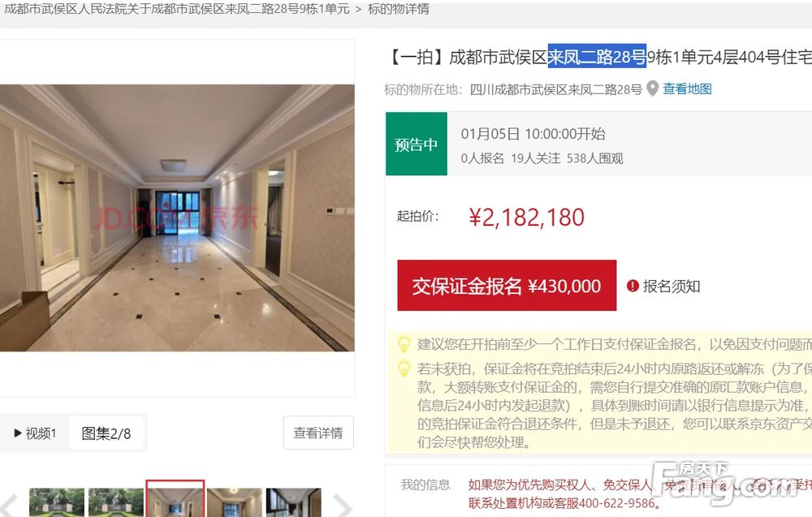This screenshot has height=517, width=812.
Task: Switch to 视频1 tab
Action: (x=35, y=433)
